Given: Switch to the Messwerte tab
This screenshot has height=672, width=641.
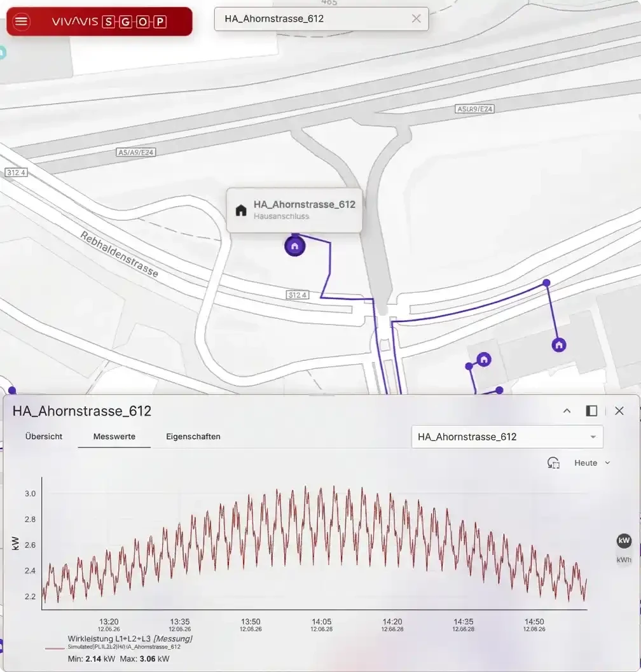Looking at the screenshot, I should tap(114, 437).
